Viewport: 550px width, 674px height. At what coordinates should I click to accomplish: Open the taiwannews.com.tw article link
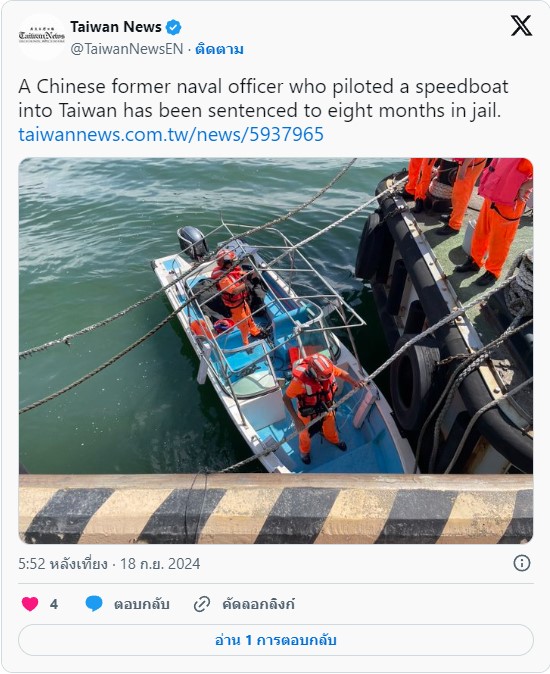[171, 135]
